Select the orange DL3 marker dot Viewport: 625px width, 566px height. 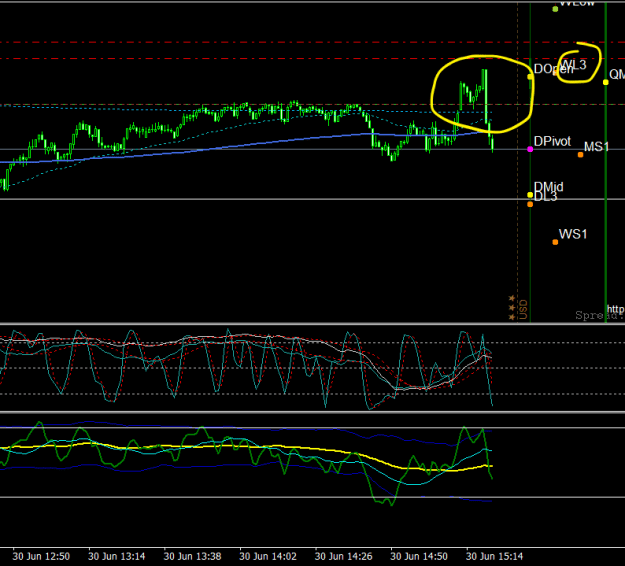click(530, 204)
